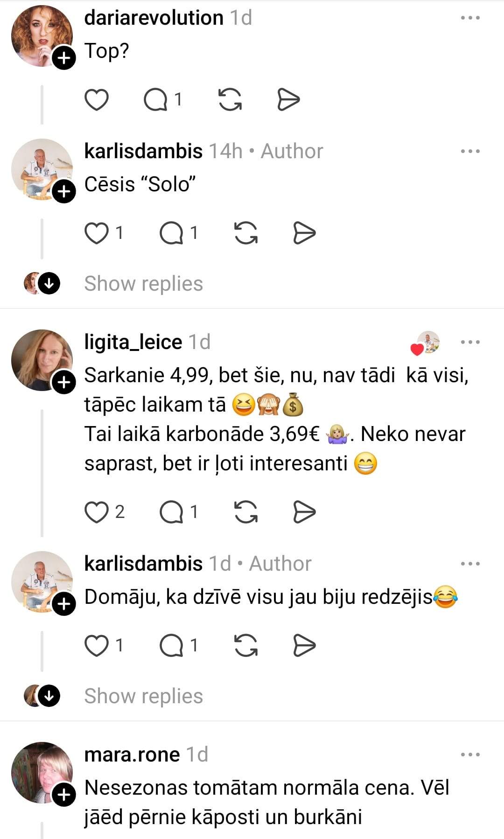The width and height of the screenshot is (504, 839).
Task: Open three-dot menu on ligita_leice's comment
Action: [470, 342]
